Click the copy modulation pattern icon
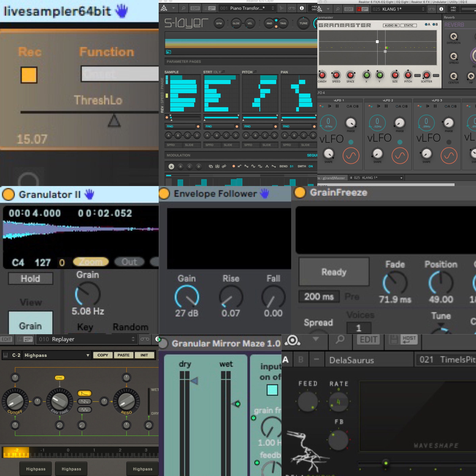 [x=211, y=166]
